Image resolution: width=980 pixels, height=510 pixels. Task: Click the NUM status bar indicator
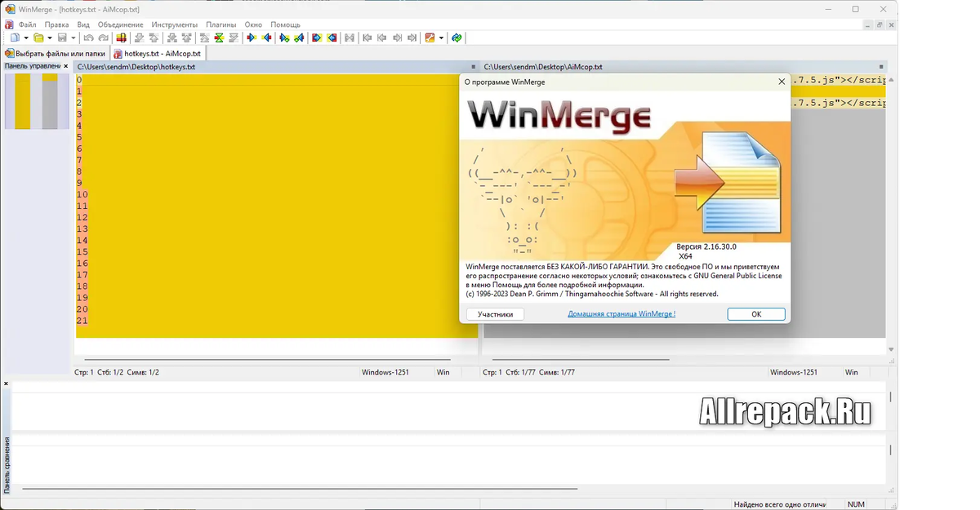(856, 504)
